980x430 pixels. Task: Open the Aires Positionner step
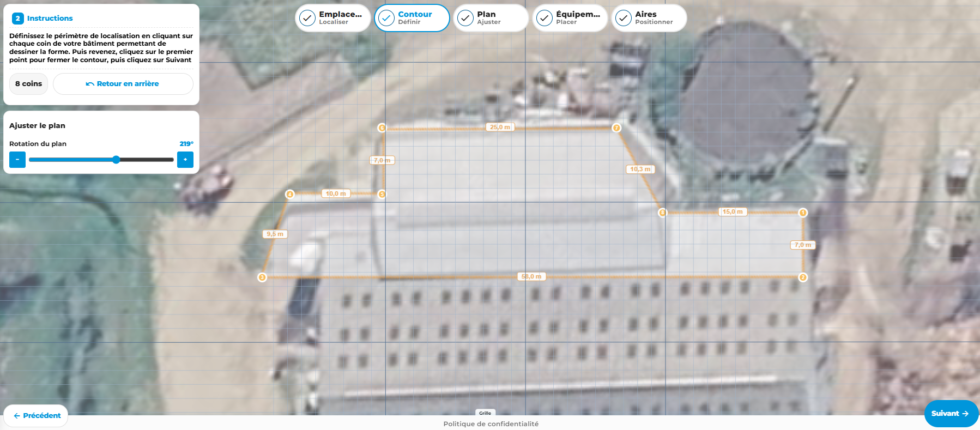[649, 18]
